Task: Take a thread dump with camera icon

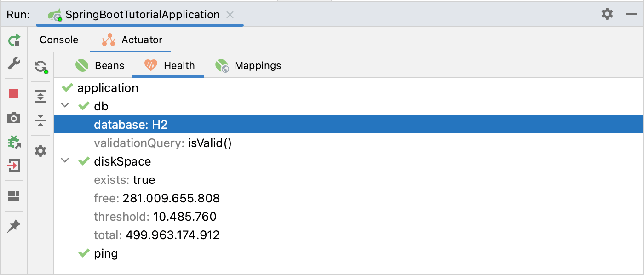Action: pos(14,118)
